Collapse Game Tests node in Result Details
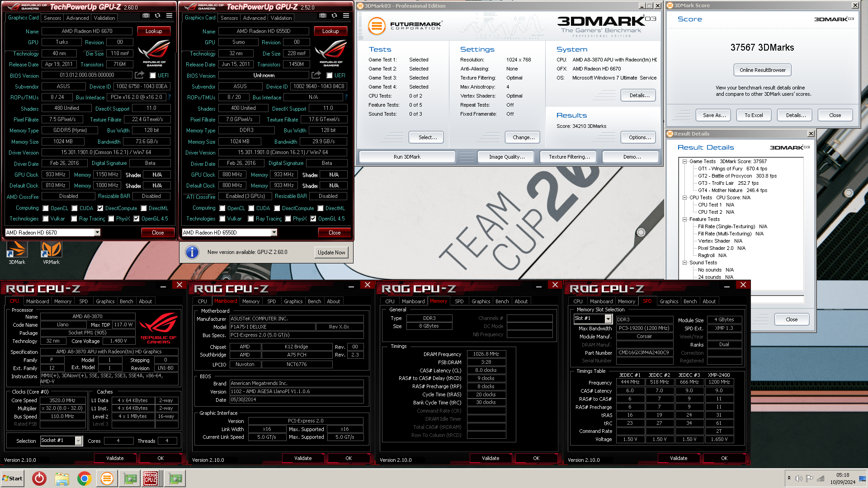Screen dimensions: 868x488 [x=685, y=161]
